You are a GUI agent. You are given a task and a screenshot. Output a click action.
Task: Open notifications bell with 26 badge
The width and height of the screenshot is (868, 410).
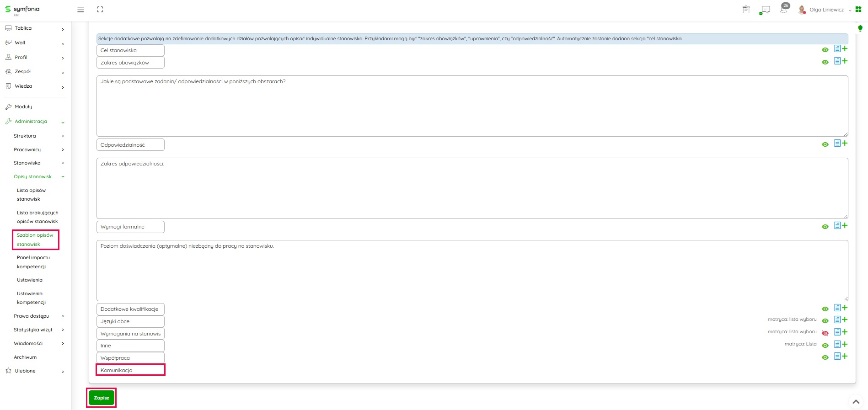click(x=784, y=9)
